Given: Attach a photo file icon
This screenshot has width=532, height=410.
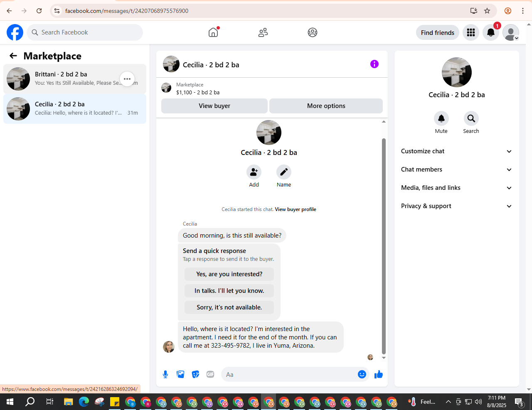Looking at the screenshot, I should point(180,374).
